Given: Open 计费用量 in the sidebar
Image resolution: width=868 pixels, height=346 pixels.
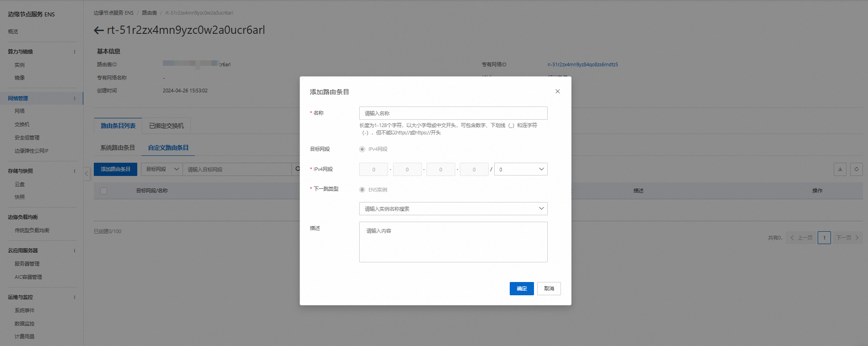Looking at the screenshot, I should pyautogui.click(x=25, y=336).
